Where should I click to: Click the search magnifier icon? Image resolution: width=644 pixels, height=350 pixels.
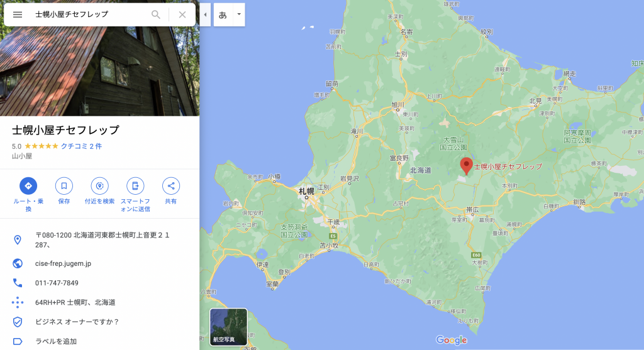pos(156,14)
